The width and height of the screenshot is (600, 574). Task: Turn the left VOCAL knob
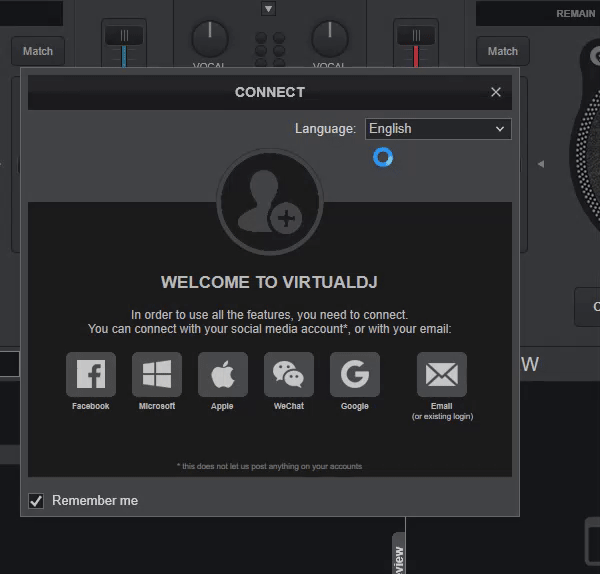[x=210, y=39]
